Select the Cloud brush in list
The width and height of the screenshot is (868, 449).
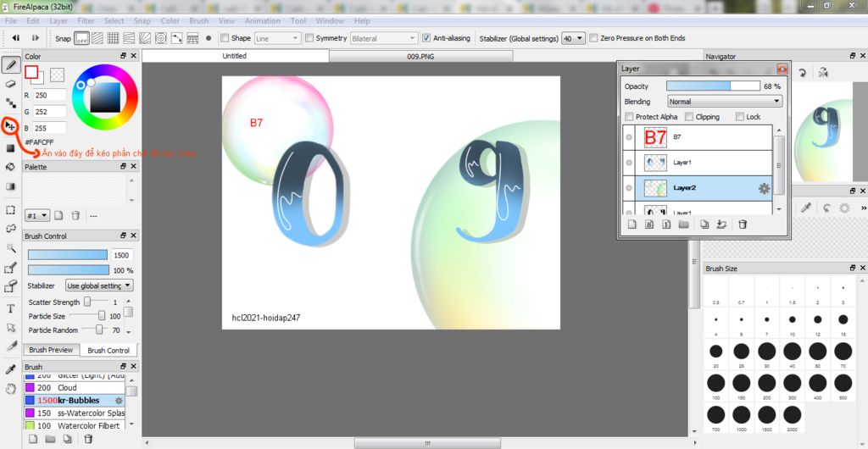(75, 388)
